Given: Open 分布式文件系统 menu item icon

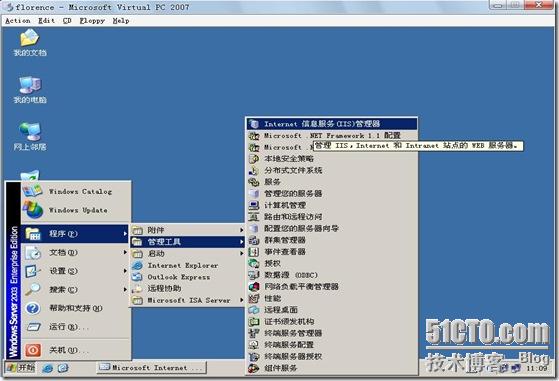Looking at the screenshot, I should (254, 170).
